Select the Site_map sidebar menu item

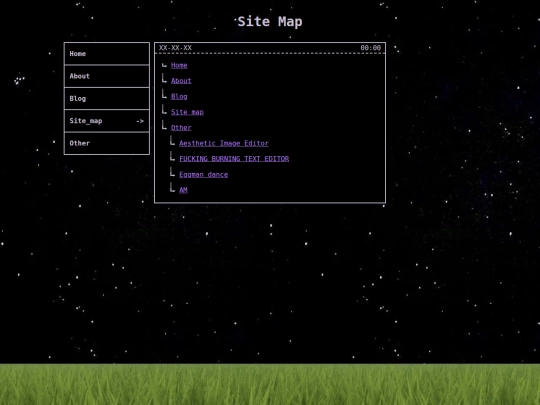(x=107, y=121)
